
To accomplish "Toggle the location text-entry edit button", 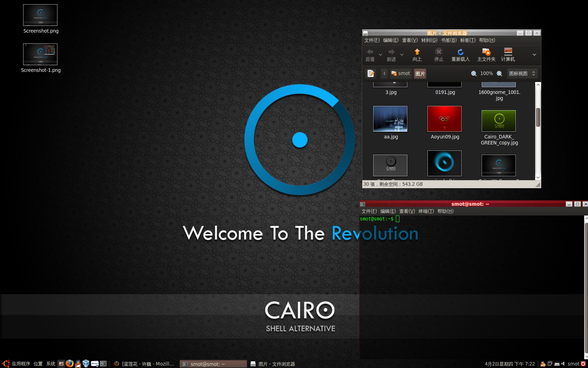I will point(371,74).
